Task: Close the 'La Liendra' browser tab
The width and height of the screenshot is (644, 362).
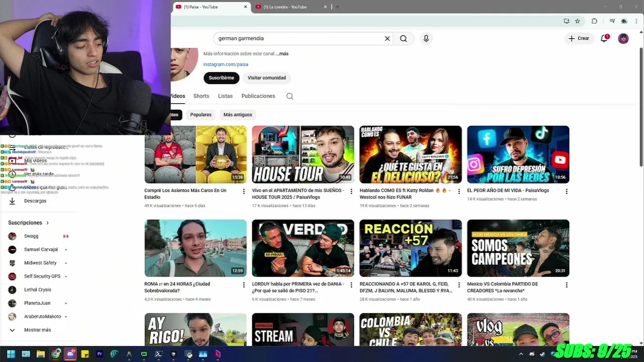Action: 325,7
